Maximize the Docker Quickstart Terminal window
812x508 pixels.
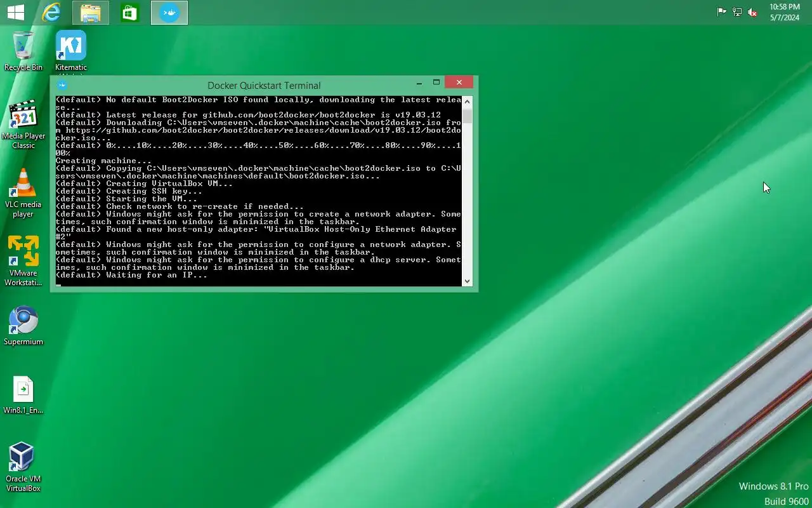pos(436,83)
